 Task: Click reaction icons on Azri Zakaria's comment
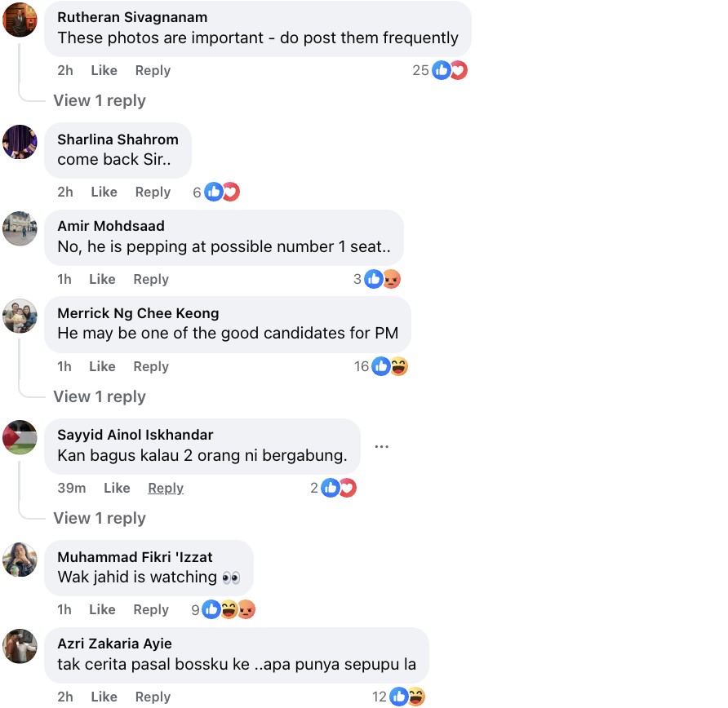pos(406,697)
